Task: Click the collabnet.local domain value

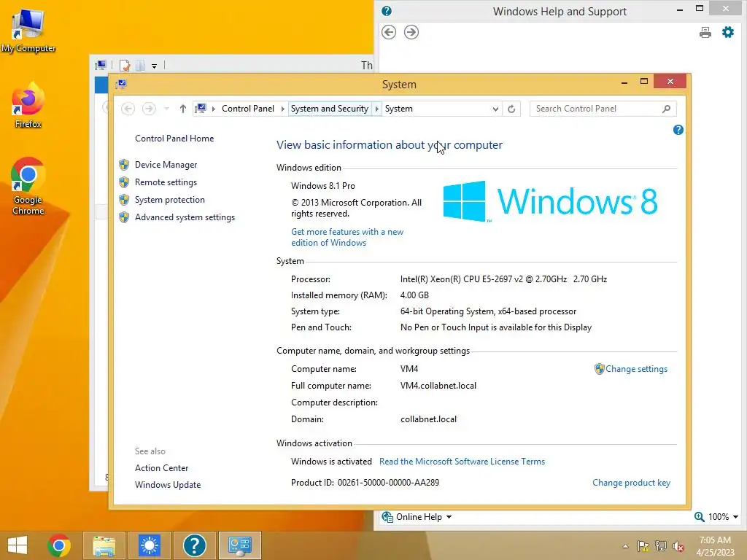Action: [x=428, y=419]
